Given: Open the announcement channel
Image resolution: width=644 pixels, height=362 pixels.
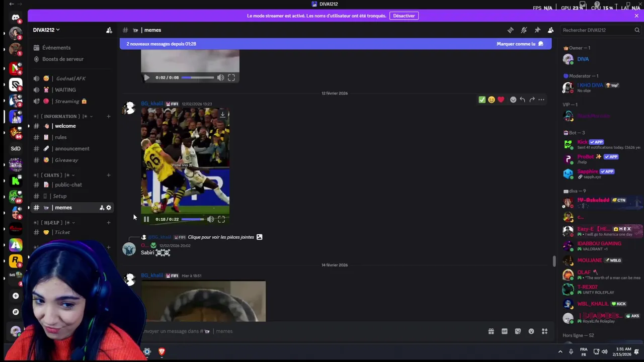Looking at the screenshot, I should (x=72, y=149).
